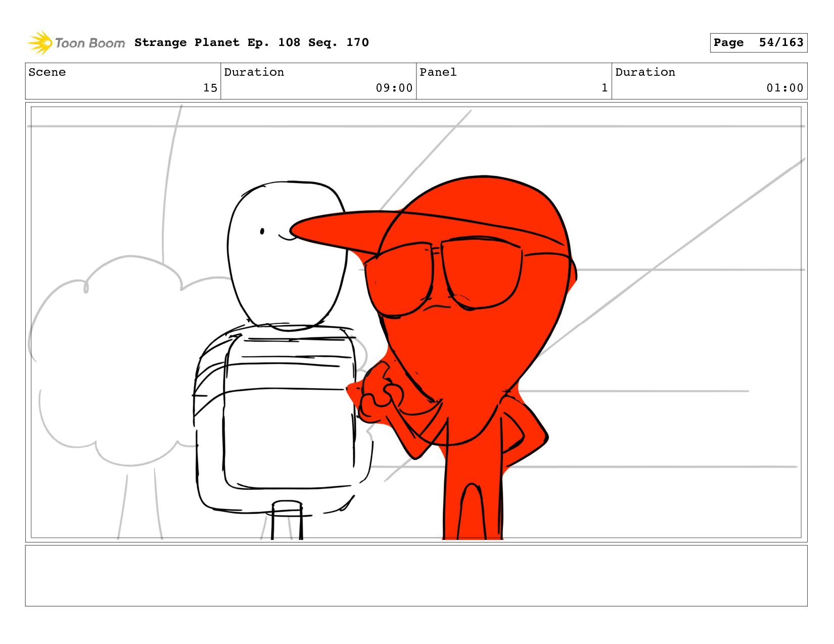Click the storyboard panel drawing
The height and width of the screenshot is (644, 834).
tap(416, 322)
